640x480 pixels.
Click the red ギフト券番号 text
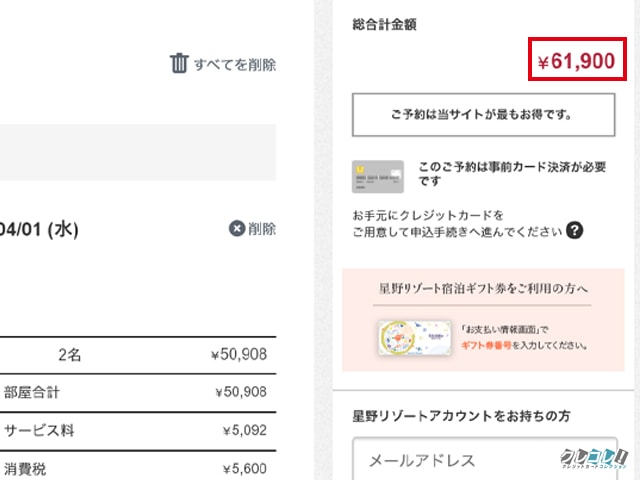(488, 345)
